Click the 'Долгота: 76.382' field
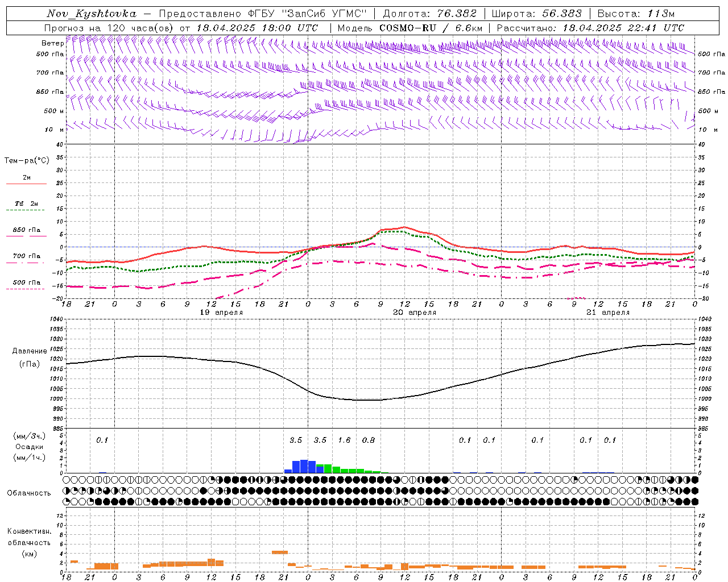 coord(430,14)
